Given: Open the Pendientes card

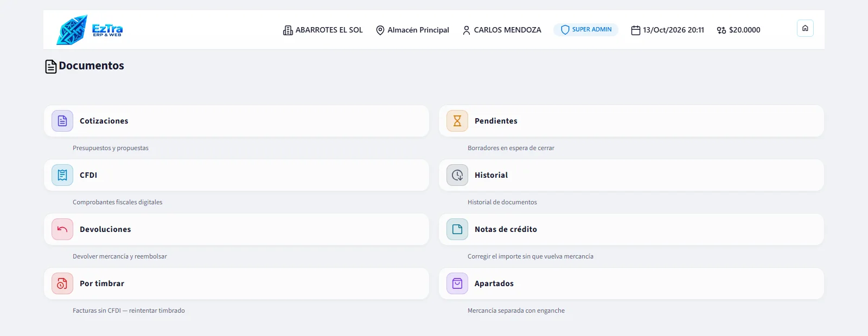Looking at the screenshot, I should pos(631,121).
